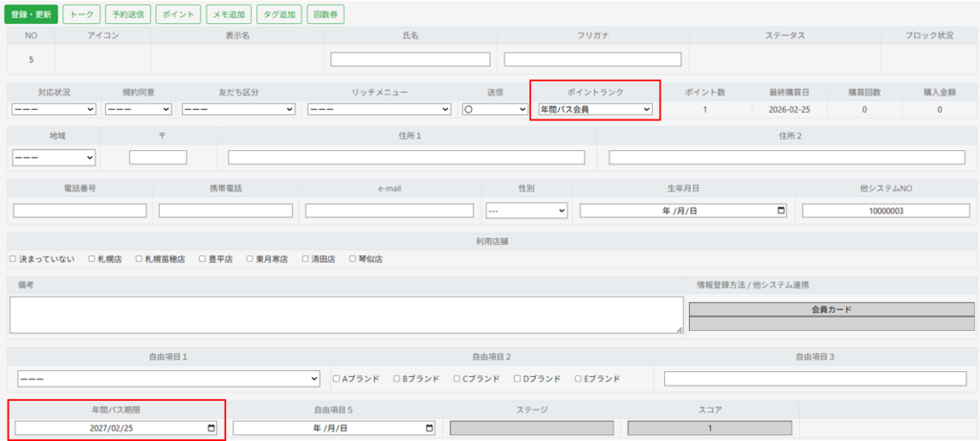The height and width of the screenshot is (441, 980).
Task: Click the green 登録・更新 button
Action: (32, 14)
